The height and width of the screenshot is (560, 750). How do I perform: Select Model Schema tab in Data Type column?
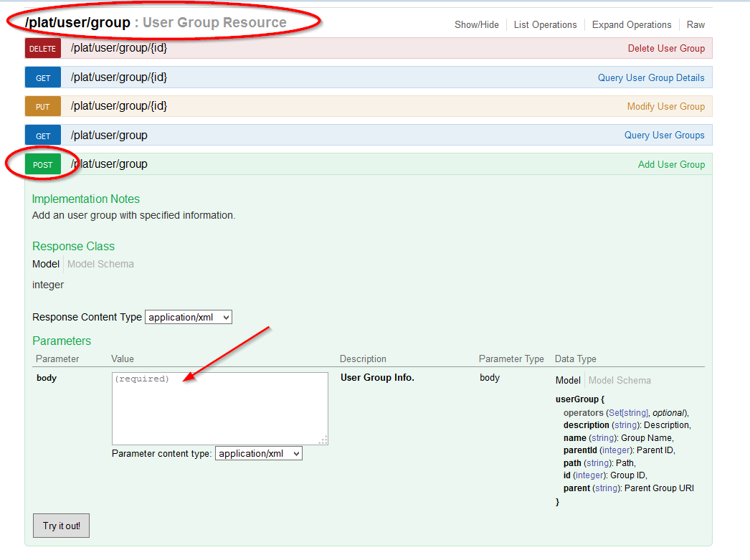[620, 380]
